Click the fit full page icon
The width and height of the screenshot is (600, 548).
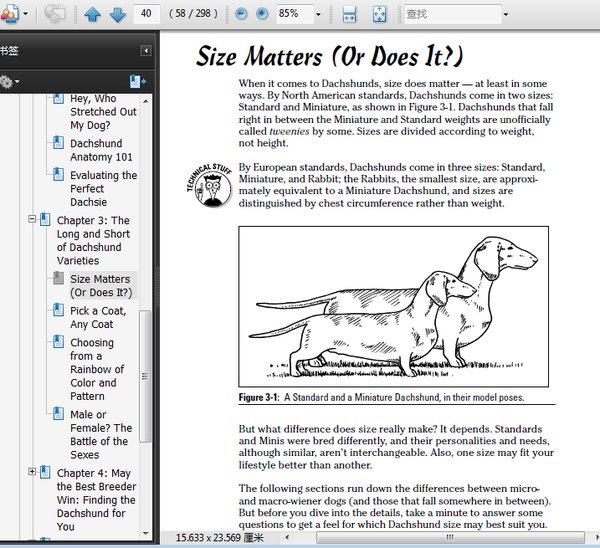point(380,14)
